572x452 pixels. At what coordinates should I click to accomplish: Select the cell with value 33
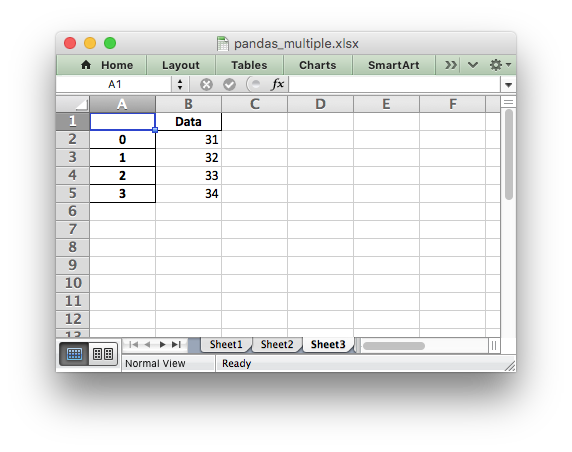[188, 175]
